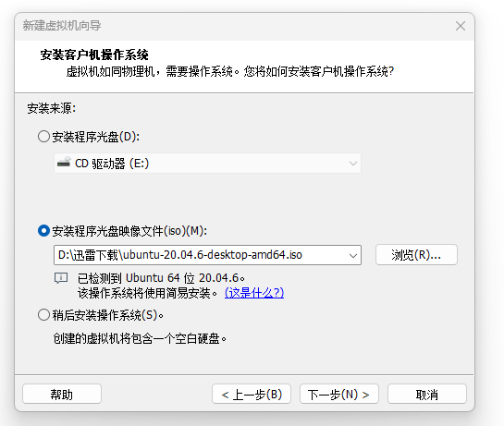
Task: Click 浏览(R)... to browse for ISO
Action: pyautogui.click(x=416, y=255)
